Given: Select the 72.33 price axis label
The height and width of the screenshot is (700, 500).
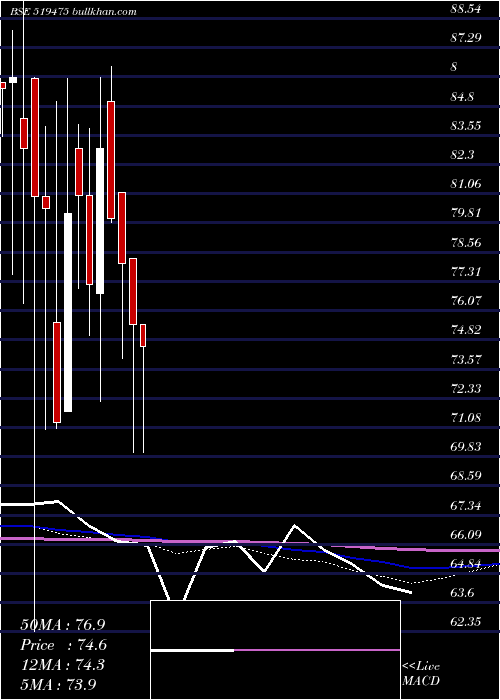Looking at the screenshot, I should click(x=466, y=388).
